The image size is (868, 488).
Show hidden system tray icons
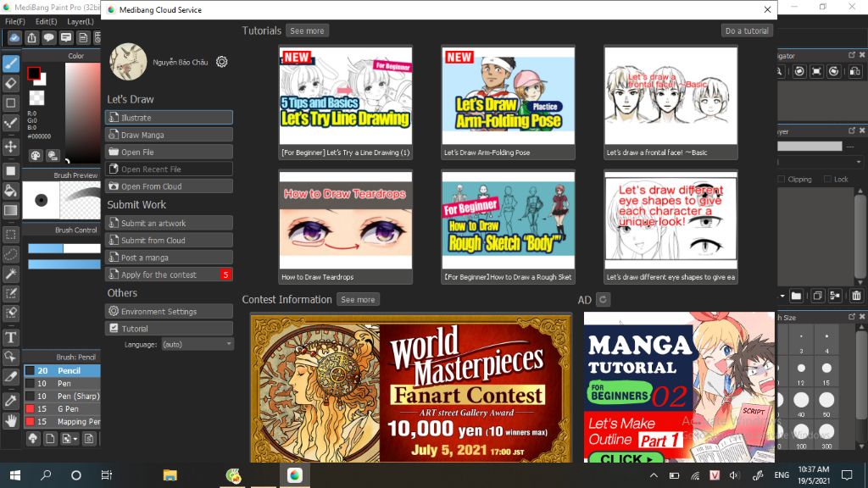point(654,475)
